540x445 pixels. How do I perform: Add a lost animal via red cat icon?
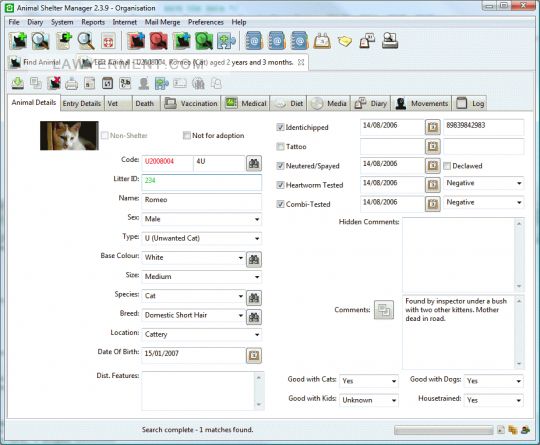136,41
